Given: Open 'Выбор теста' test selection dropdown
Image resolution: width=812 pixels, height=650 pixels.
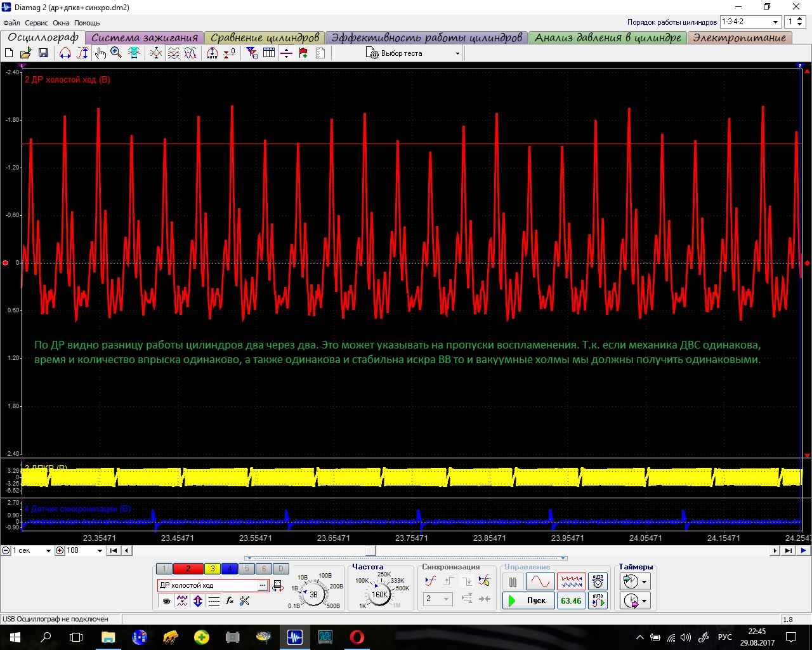Looking at the screenshot, I should [412, 53].
